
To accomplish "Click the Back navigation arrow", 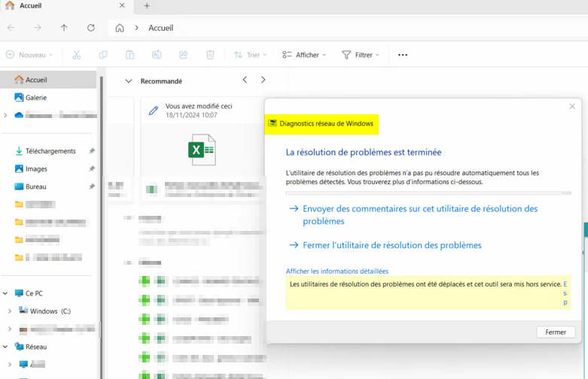I will pos(11,28).
